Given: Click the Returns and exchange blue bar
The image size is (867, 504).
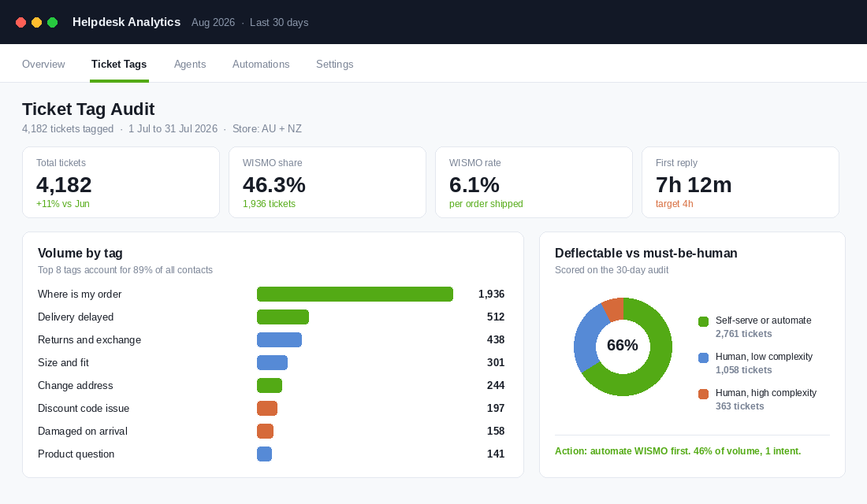Looking at the screenshot, I should point(279,340).
